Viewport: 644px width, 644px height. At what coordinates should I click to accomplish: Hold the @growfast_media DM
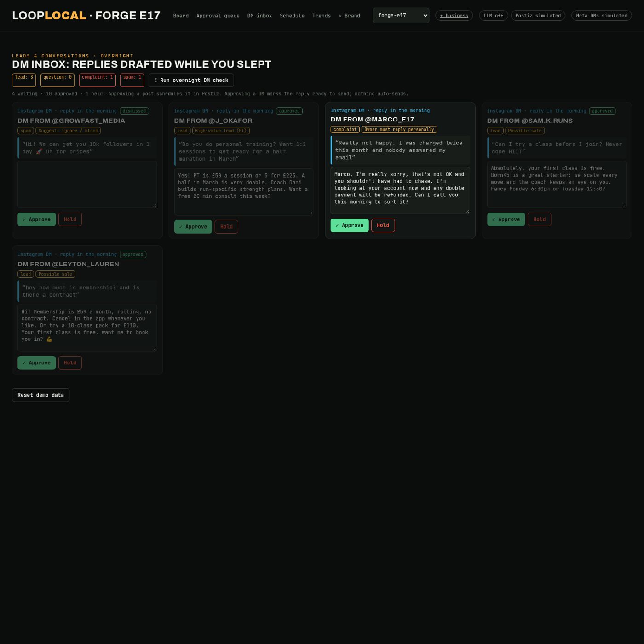click(x=70, y=219)
